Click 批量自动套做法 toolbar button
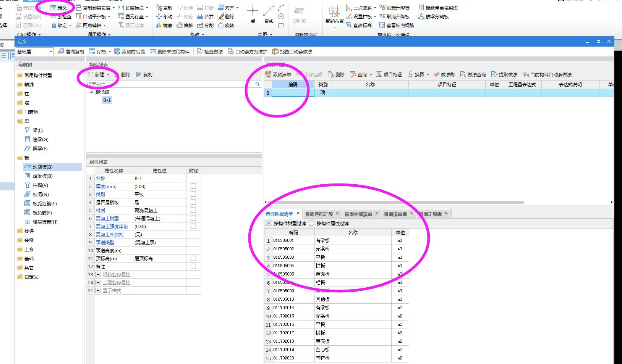This screenshot has width=622, height=364. (292, 52)
